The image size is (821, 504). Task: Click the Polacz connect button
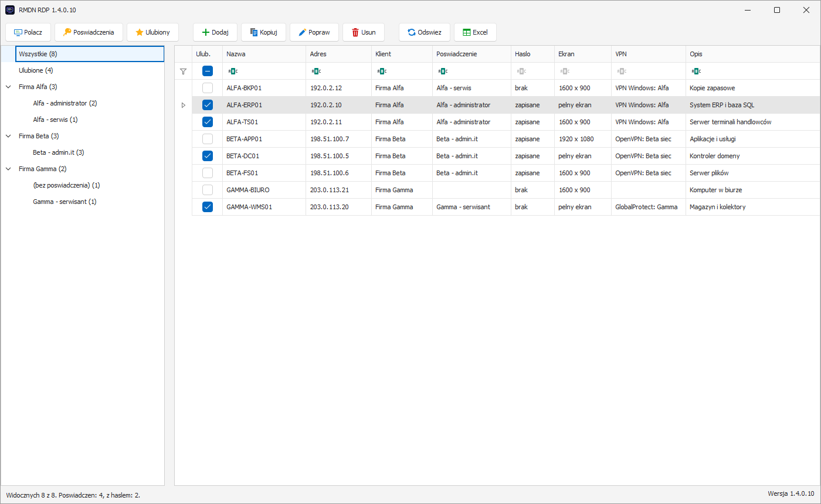coord(28,32)
